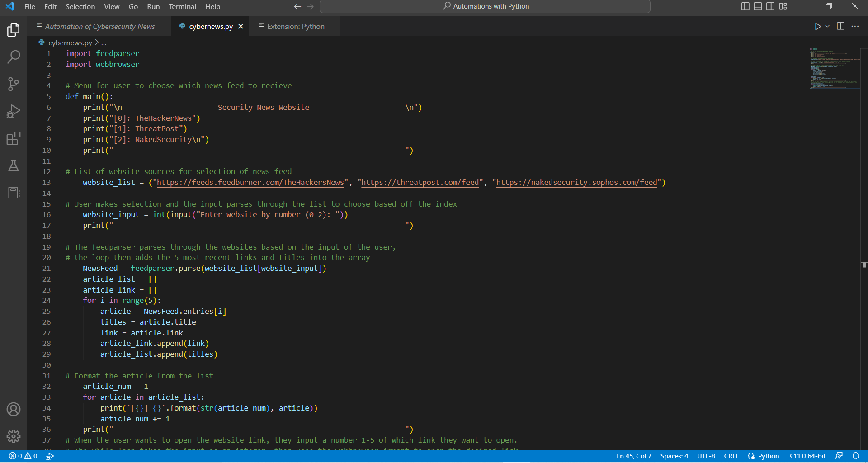The height and width of the screenshot is (463, 868).
Task: Change encoding via UTF-8
Action: (706, 456)
